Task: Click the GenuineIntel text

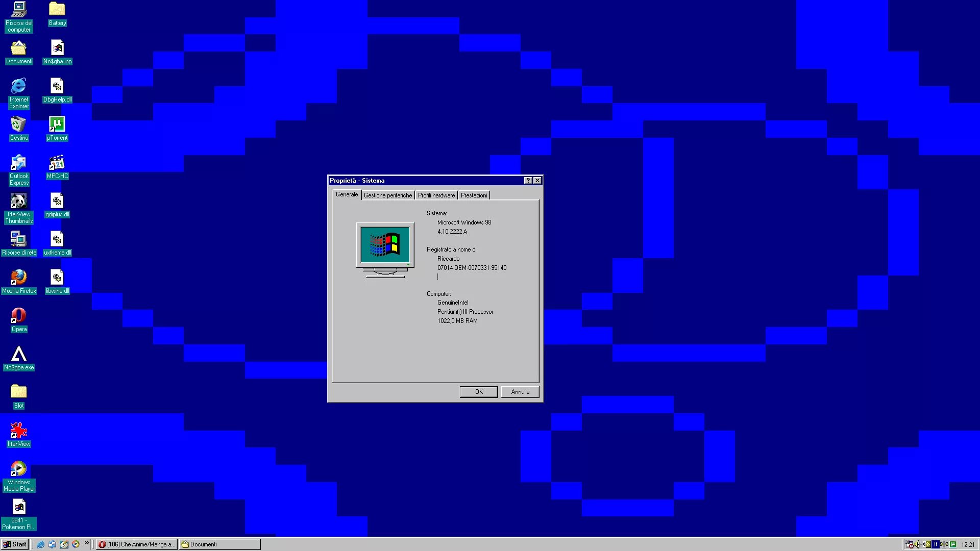Action: click(453, 303)
